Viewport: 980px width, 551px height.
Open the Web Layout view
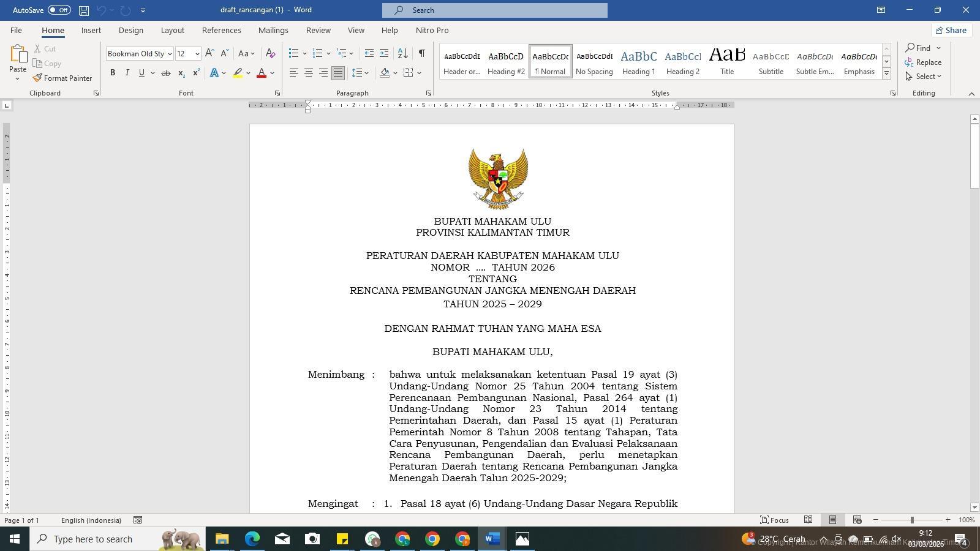(857, 520)
